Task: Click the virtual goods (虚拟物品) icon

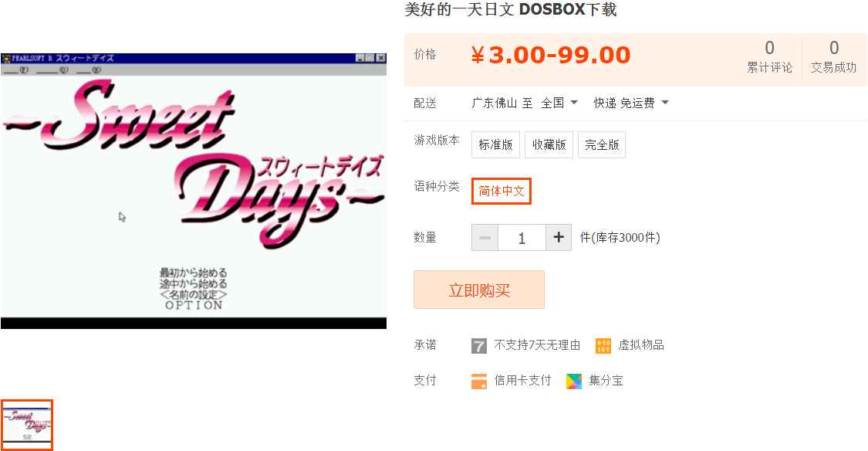Action: [x=603, y=346]
